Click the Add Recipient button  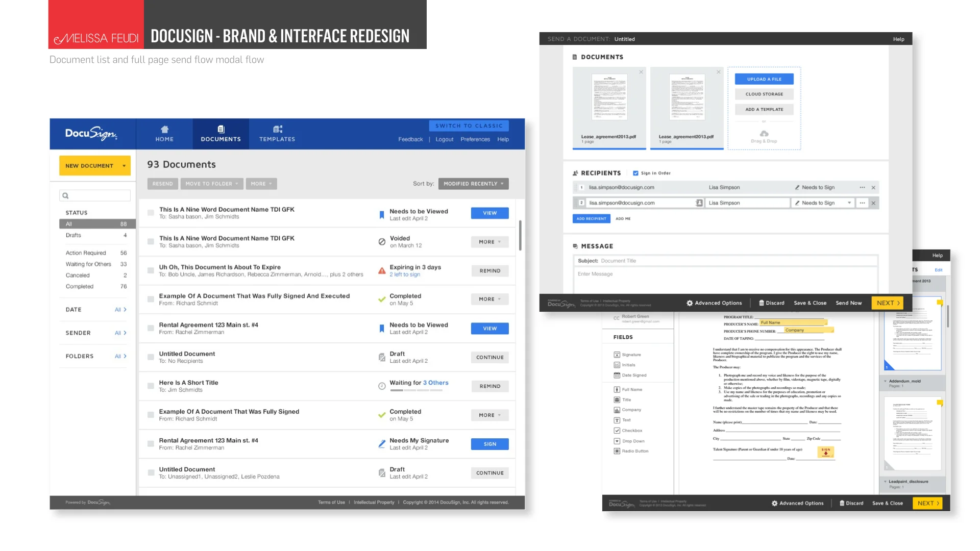[591, 218]
